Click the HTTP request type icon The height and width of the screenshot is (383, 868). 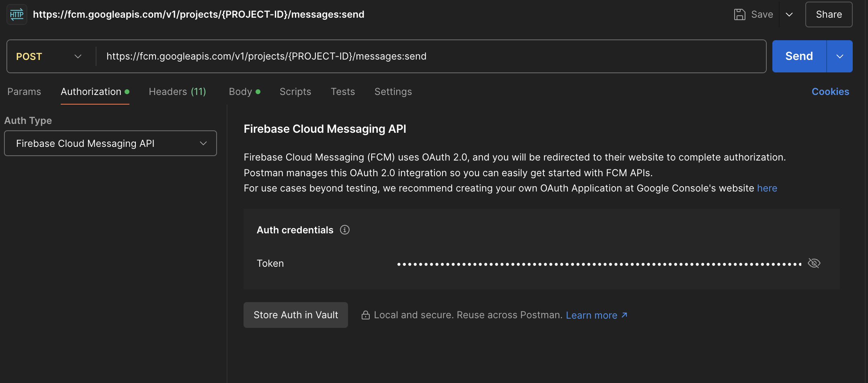click(x=17, y=14)
